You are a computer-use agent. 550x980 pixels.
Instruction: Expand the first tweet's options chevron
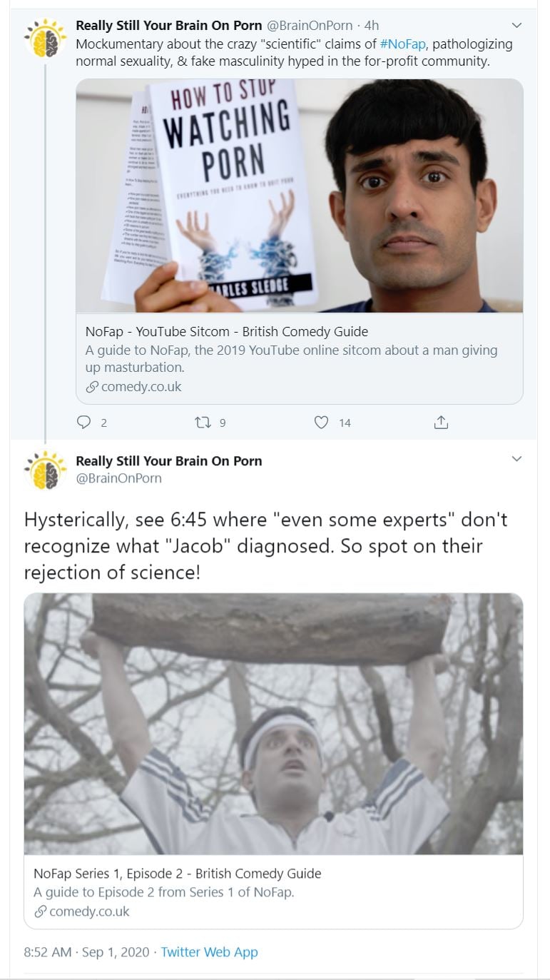(517, 26)
